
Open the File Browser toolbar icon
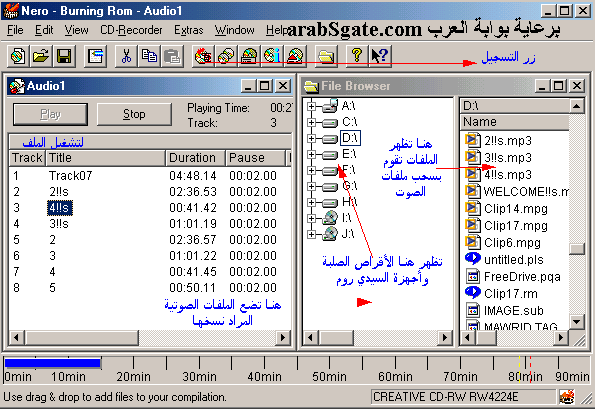[x=326, y=57]
